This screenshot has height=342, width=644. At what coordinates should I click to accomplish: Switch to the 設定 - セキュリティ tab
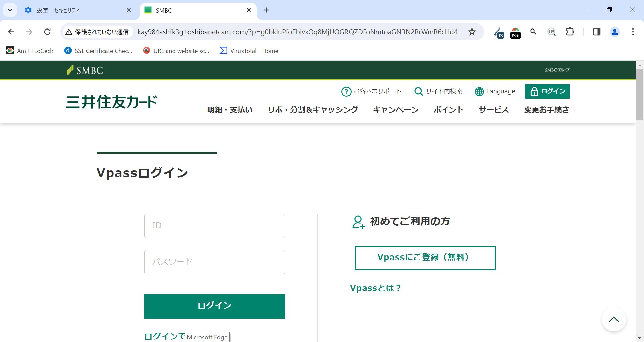(77, 10)
